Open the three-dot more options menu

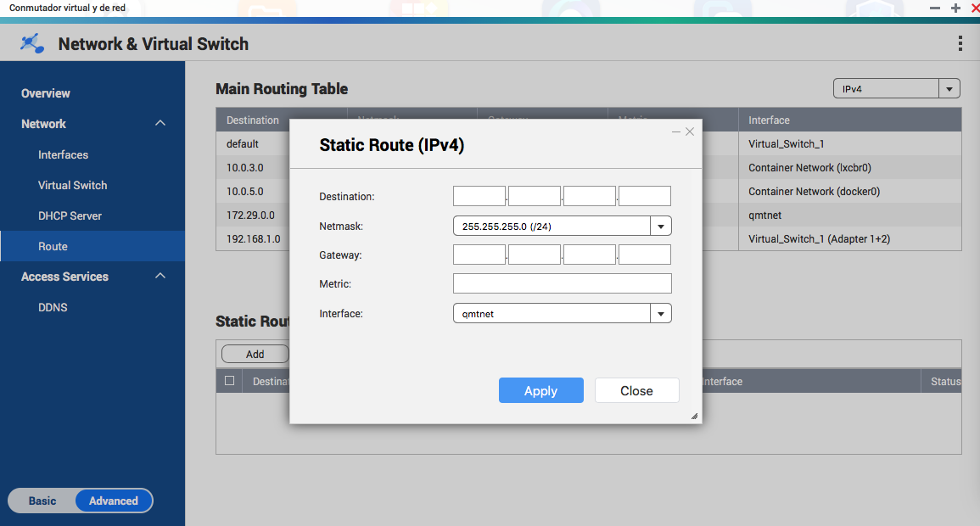960,43
